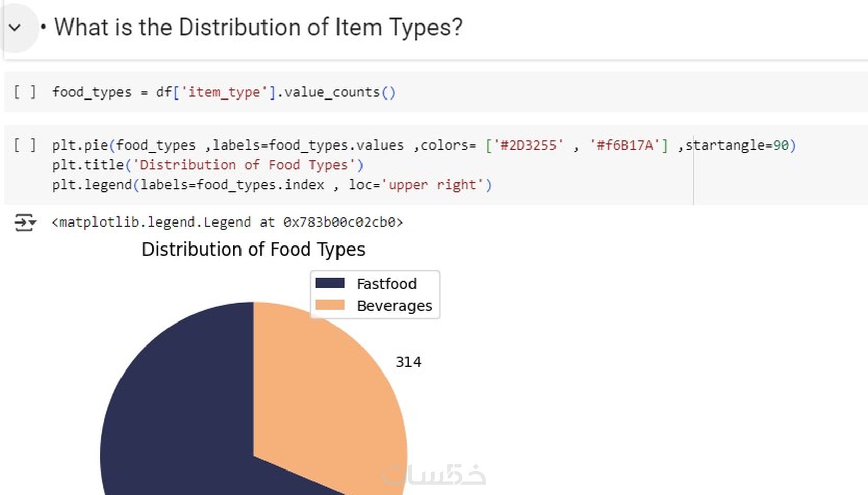Click the 'upper right' string in code
Viewport: 868px width, 495px height.
coord(433,185)
